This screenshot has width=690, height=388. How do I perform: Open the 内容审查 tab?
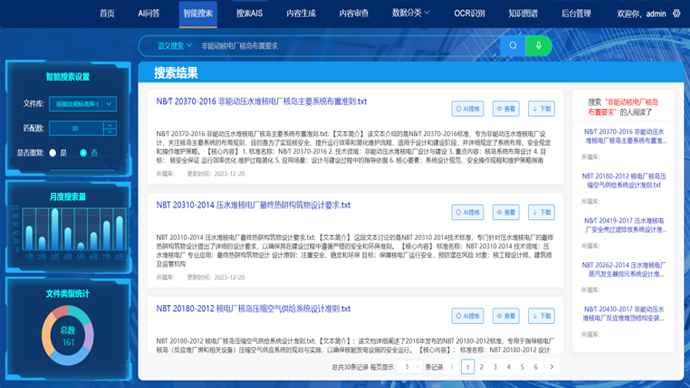[x=354, y=14]
